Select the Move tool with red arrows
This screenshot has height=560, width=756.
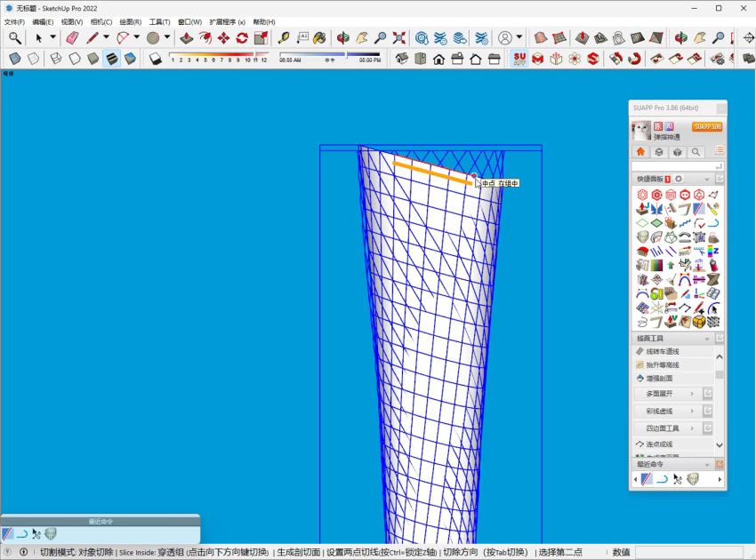[x=224, y=37]
